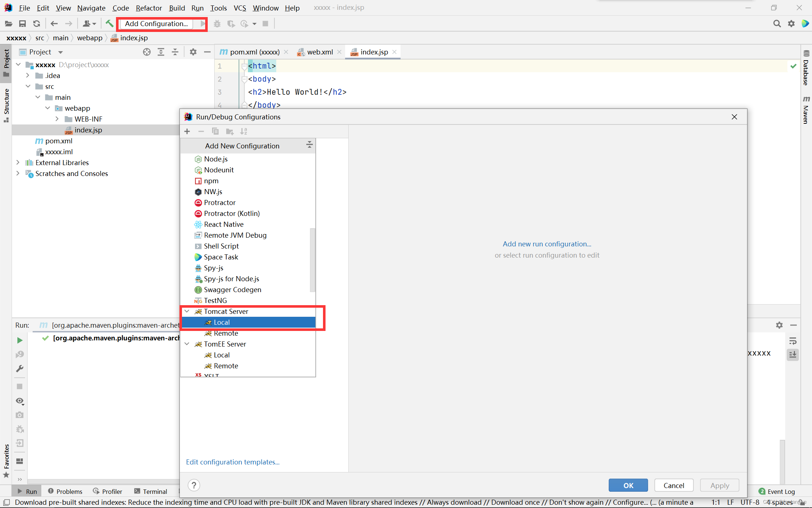Click the soft-wrap icon in the Run panel

[793, 341]
